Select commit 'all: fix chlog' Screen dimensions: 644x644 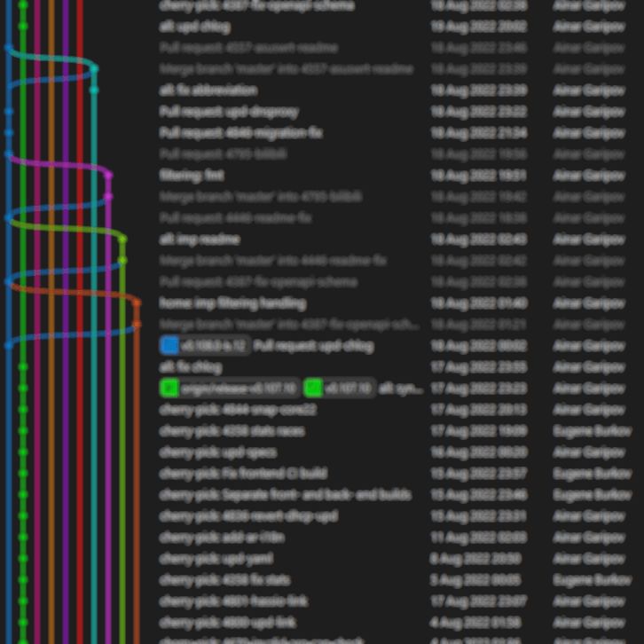[191, 367]
